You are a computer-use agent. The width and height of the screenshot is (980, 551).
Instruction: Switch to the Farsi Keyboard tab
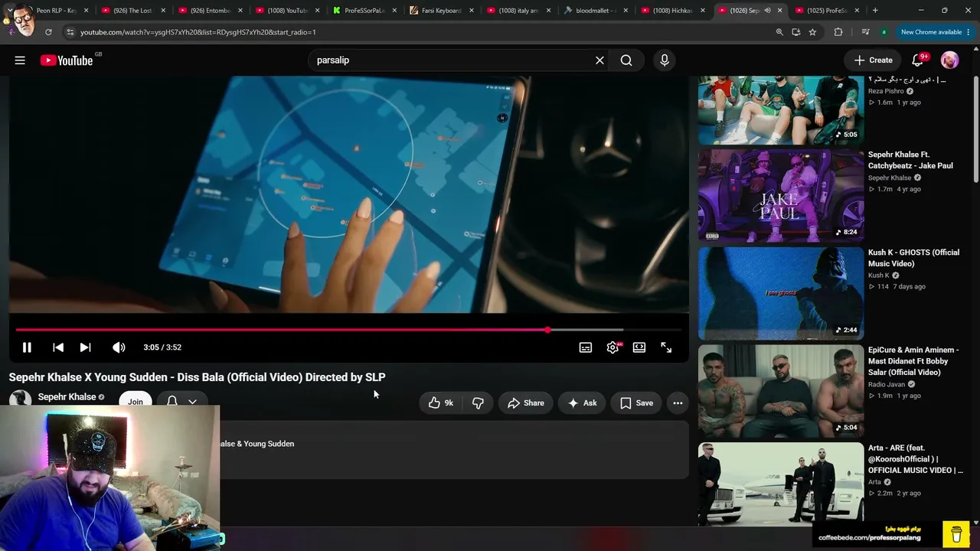click(441, 11)
